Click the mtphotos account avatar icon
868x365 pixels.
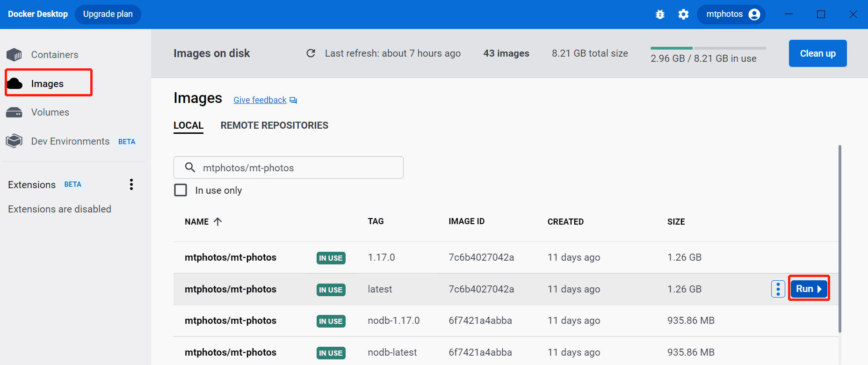point(754,15)
